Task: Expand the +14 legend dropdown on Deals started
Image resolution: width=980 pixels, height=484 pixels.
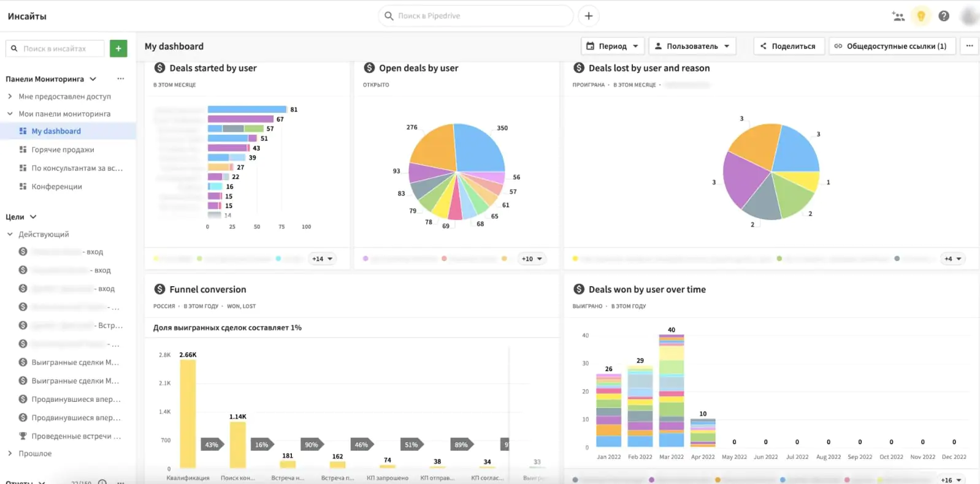Action: (x=322, y=259)
